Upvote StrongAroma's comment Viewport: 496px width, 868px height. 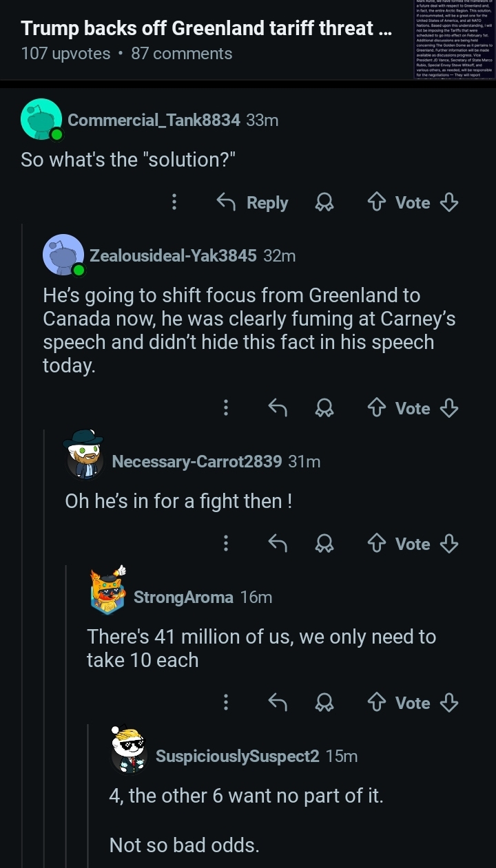tap(377, 702)
